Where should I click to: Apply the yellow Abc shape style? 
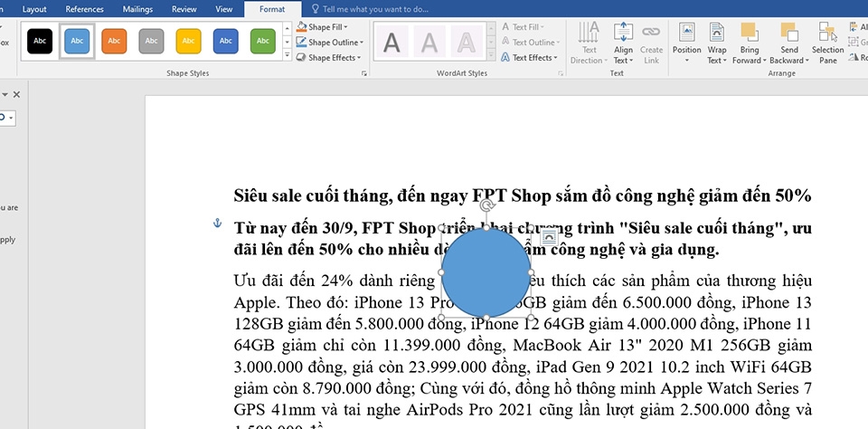pyautogui.click(x=188, y=41)
